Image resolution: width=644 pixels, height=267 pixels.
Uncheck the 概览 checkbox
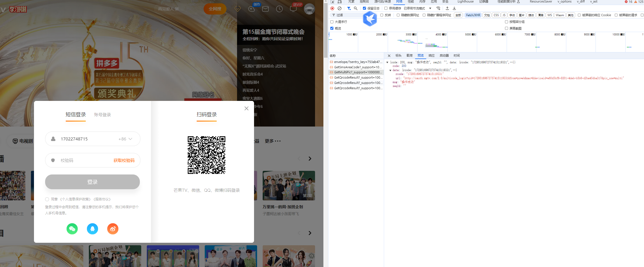(x=332, y=28)
